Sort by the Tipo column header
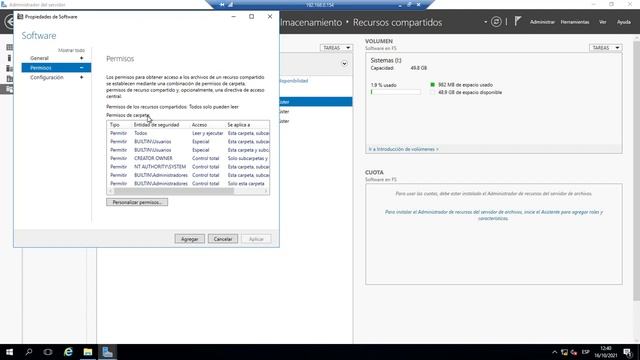Screen dimensions: 640x360 click(x=115, y=124)
